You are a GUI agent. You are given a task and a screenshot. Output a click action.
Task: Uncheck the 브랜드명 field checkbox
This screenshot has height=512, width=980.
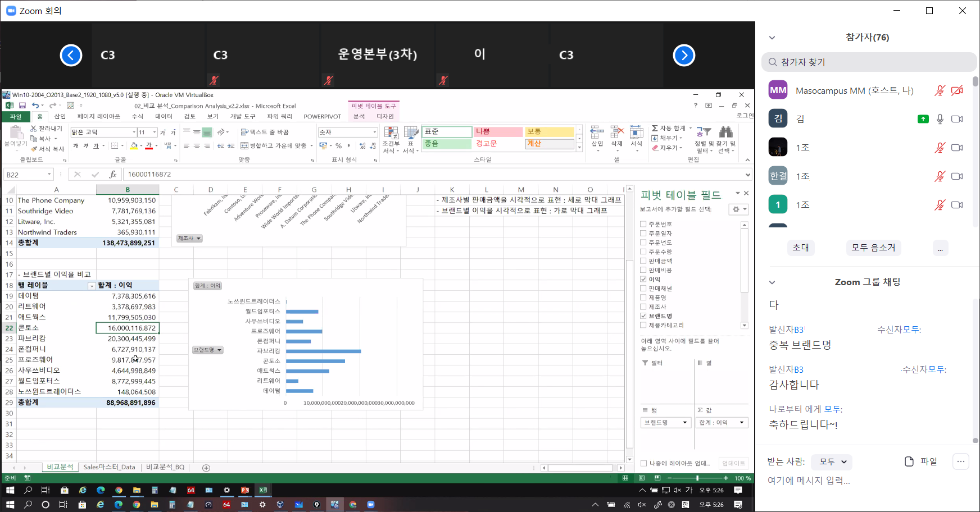coord(643,316)
